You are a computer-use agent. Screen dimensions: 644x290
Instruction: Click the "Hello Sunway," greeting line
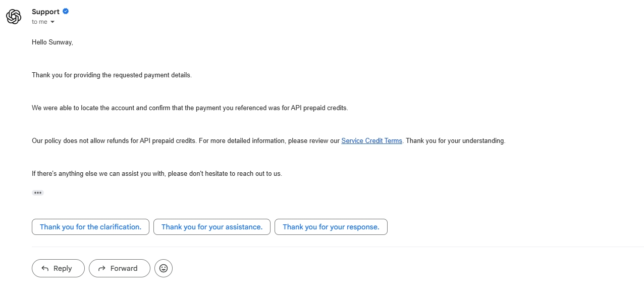[x=52, y=42]
